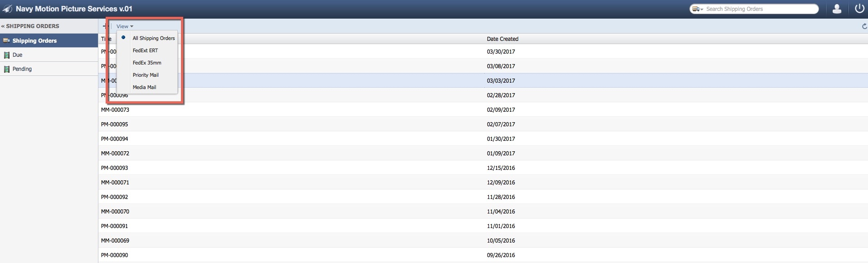Sort by the Date Created column header
868x263 pixels.
click(502, 39)
